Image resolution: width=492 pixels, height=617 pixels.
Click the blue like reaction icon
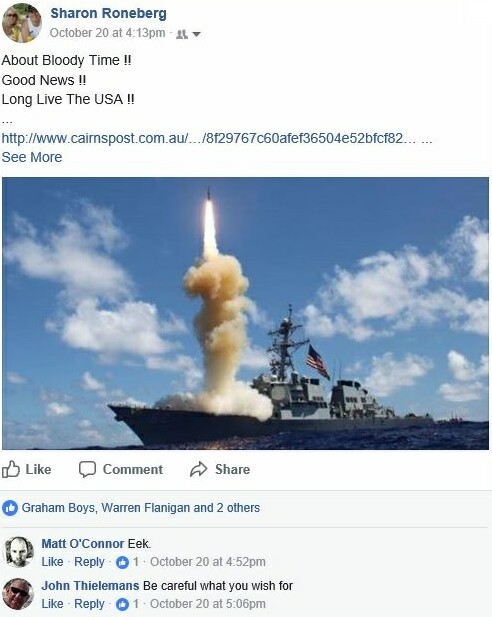10,508
